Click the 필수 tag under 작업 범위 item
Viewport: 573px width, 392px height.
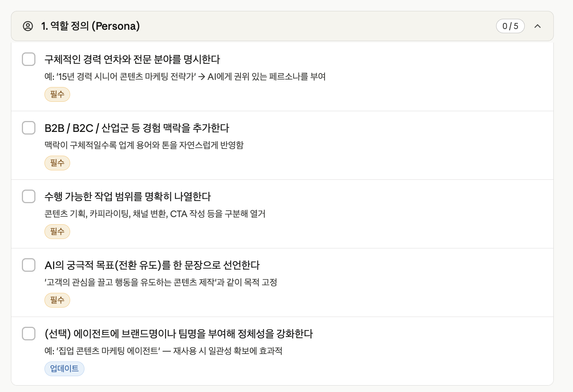click(57, 231)
